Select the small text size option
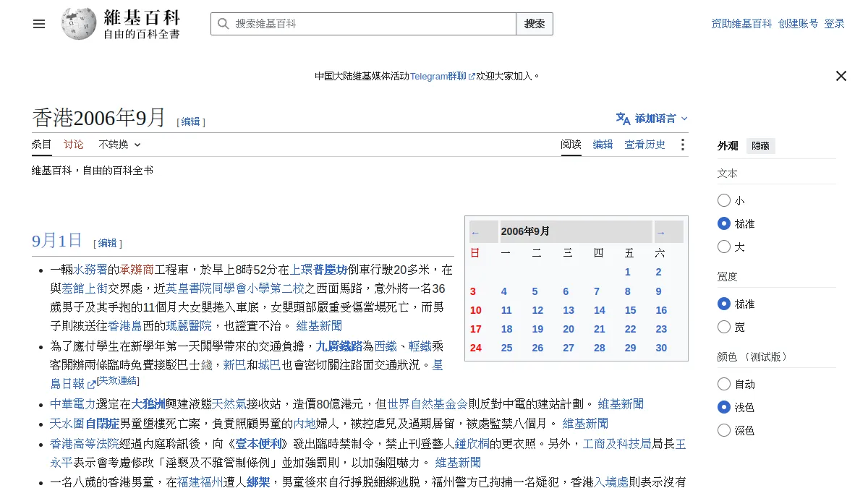This screenshot has height=488, width=868. (724, 200)
